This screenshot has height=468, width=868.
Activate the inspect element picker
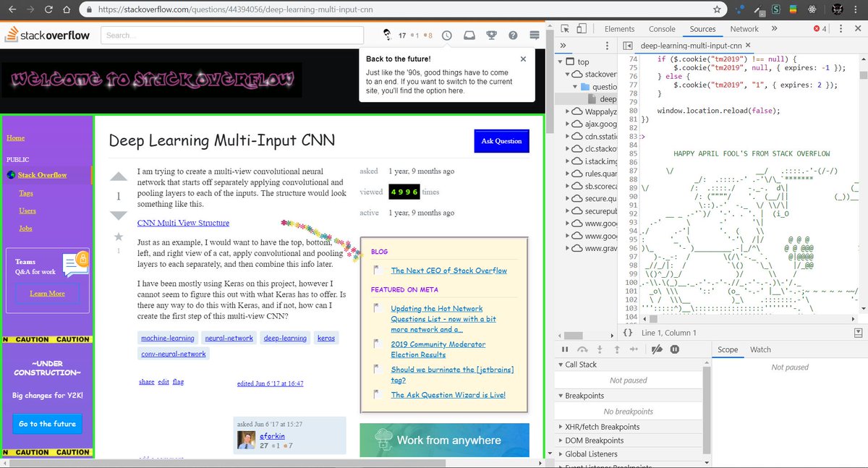point(564,29)
